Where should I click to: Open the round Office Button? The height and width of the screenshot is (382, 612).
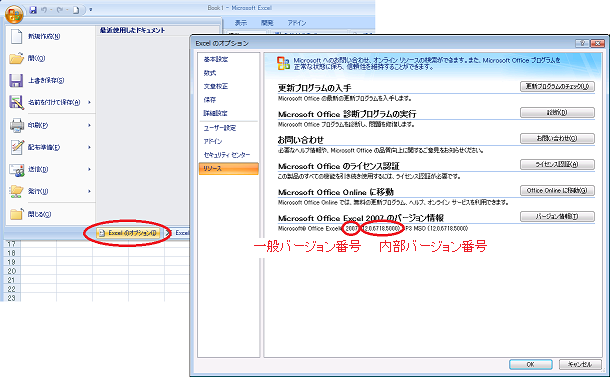tap(14, 14)
